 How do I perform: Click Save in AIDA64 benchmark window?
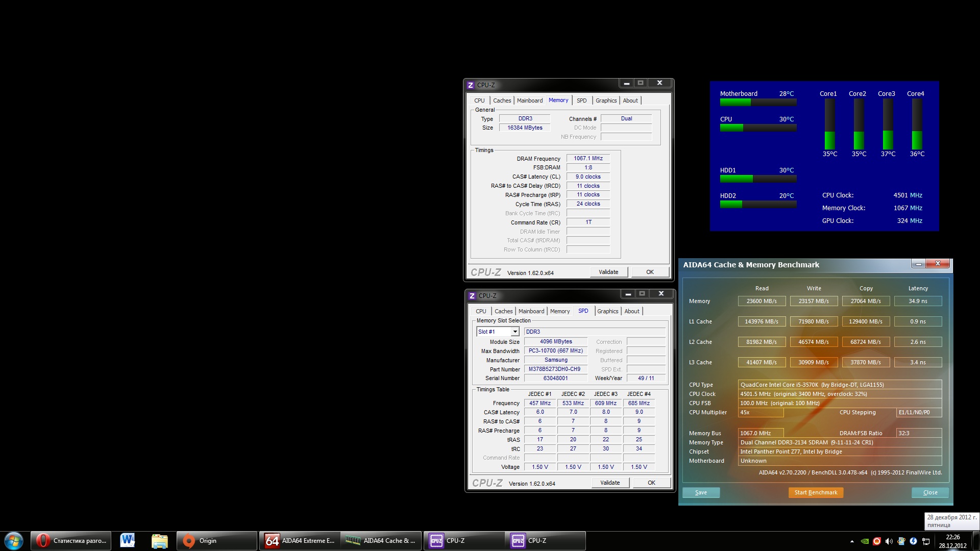(x=701, y=492)
